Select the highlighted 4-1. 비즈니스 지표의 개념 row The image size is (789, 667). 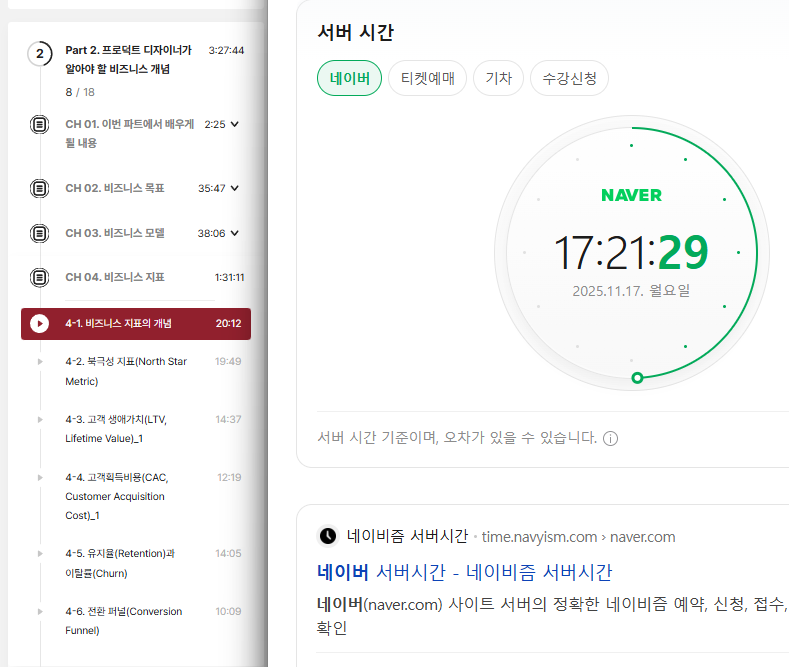136,323
